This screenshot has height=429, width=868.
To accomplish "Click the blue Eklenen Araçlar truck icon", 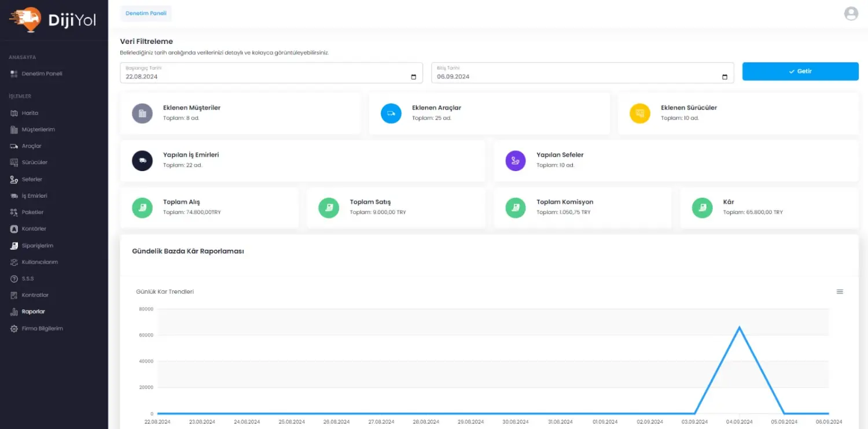I will [x=391, y=113].
